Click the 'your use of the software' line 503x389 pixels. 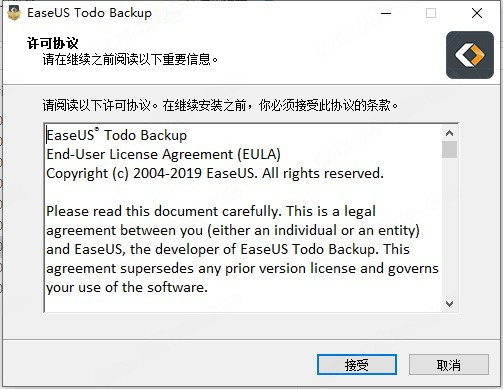pyautogui.click(x=127, y=287)
